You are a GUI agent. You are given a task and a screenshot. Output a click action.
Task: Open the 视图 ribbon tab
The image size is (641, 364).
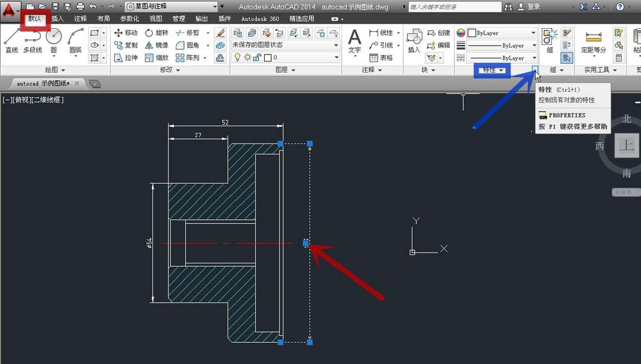156,19
